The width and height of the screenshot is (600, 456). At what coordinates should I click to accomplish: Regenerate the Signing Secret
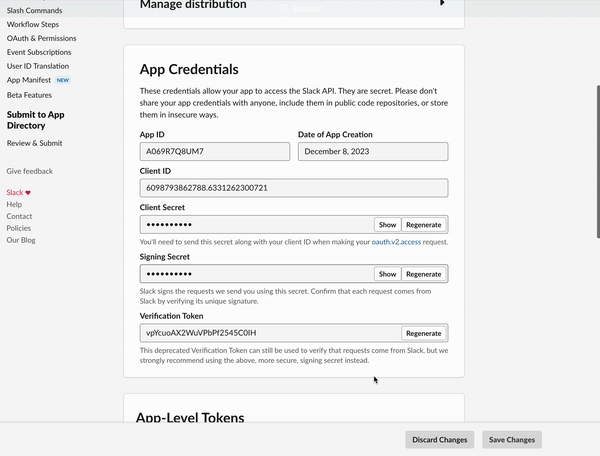[424, 274]
